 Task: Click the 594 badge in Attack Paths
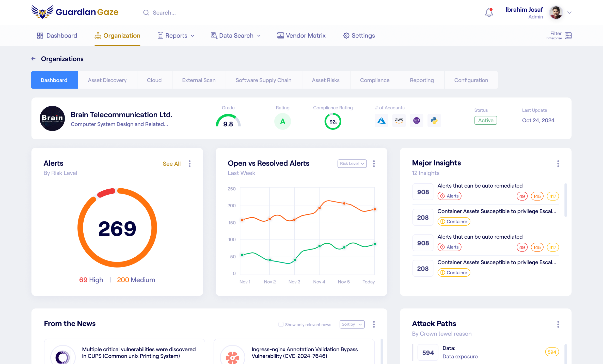click(552, 352)
